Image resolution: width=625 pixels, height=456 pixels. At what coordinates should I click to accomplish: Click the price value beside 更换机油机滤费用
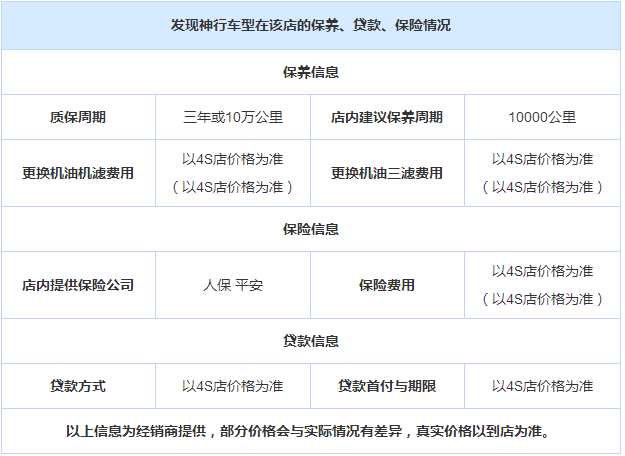pos(233,173)
